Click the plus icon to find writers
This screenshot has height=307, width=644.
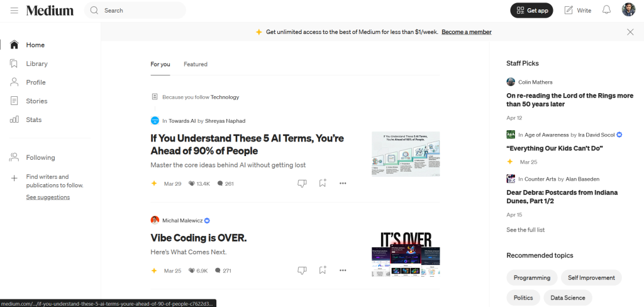click(14, 179)
